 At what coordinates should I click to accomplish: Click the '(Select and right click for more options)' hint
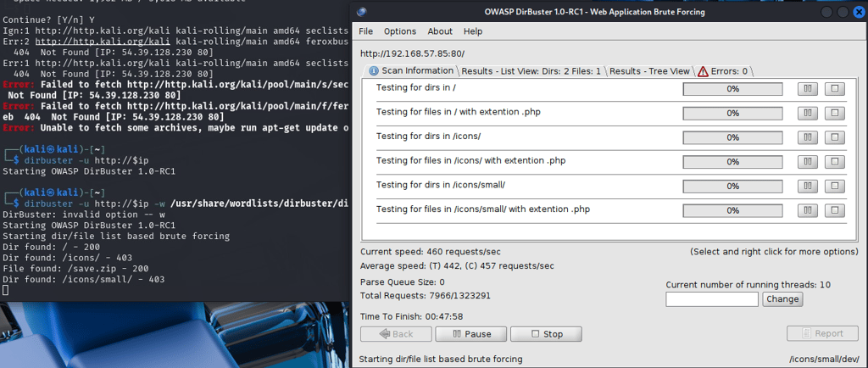[774, 252]
